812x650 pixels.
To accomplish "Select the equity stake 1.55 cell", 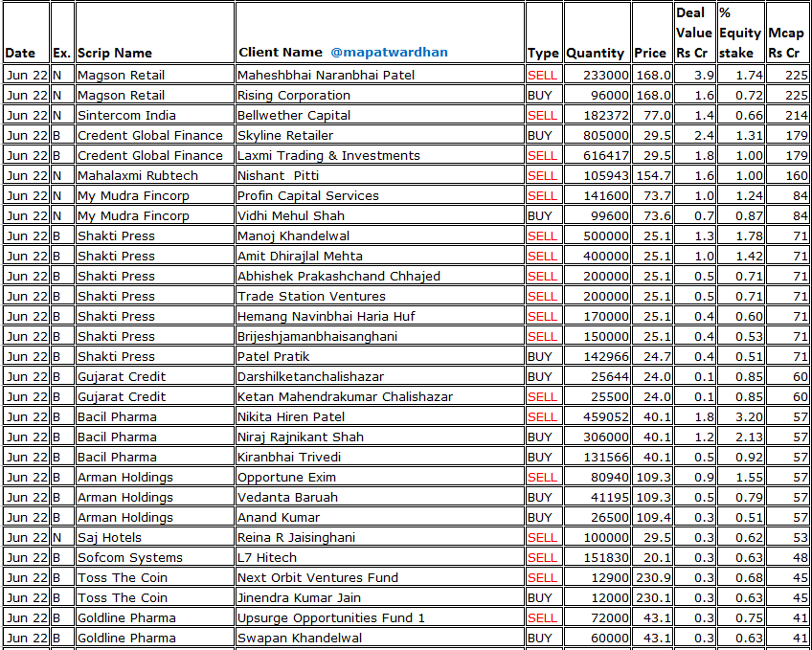I will coord(741,478).
